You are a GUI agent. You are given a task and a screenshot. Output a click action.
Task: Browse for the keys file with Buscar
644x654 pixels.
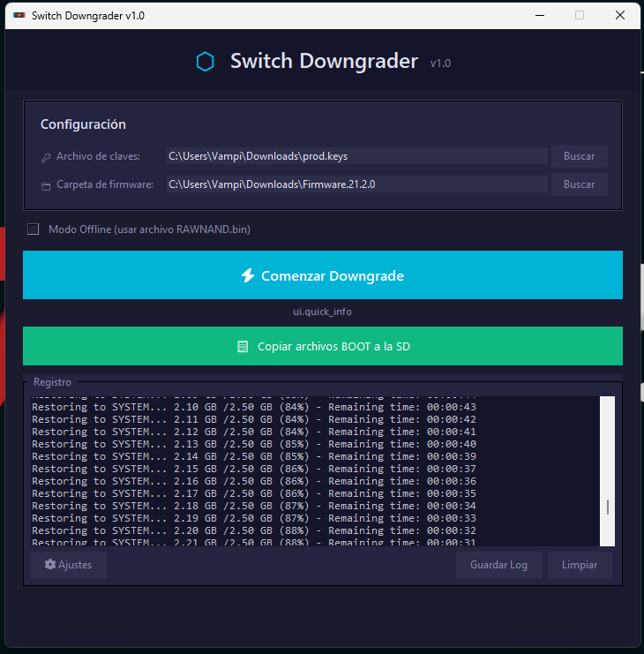tap(579, 156)
